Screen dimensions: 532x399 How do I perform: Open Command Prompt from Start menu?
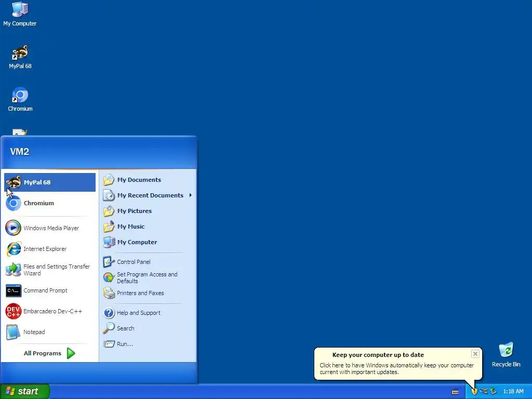49,290
